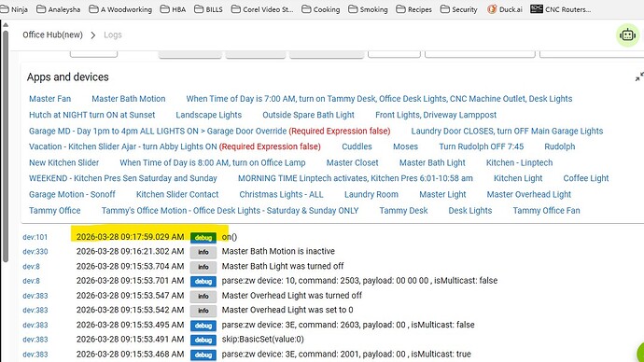Filter by Laundry Door CLOSES rule
Image resolution: width=644 pixels, height=362 pixels.
pos(507,131)
